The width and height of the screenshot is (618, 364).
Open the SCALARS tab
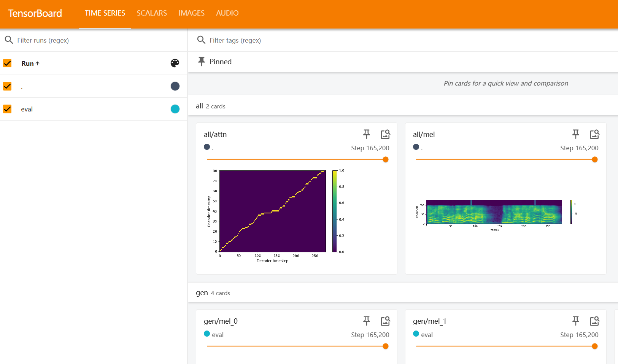152,13
